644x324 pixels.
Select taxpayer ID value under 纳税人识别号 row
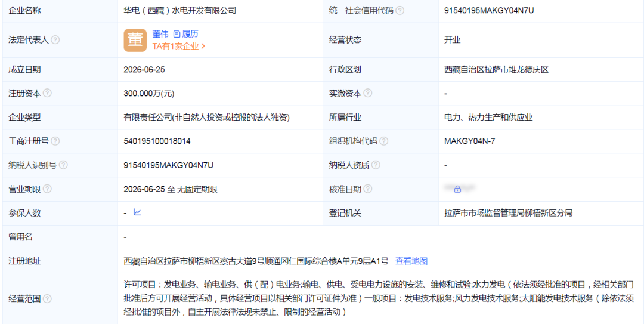pyautogui.click(x=168, y=165)
